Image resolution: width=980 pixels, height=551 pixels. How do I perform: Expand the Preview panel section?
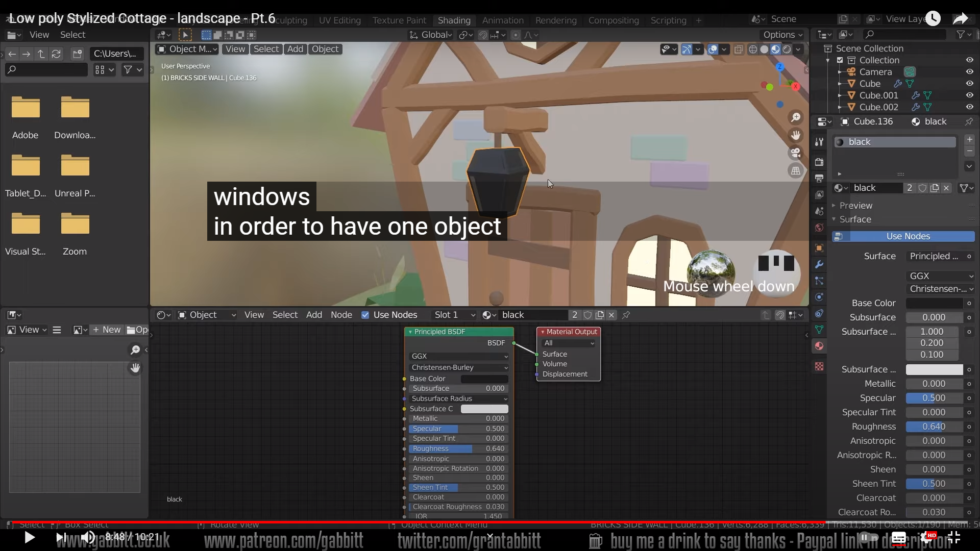[x=856, y=206]
